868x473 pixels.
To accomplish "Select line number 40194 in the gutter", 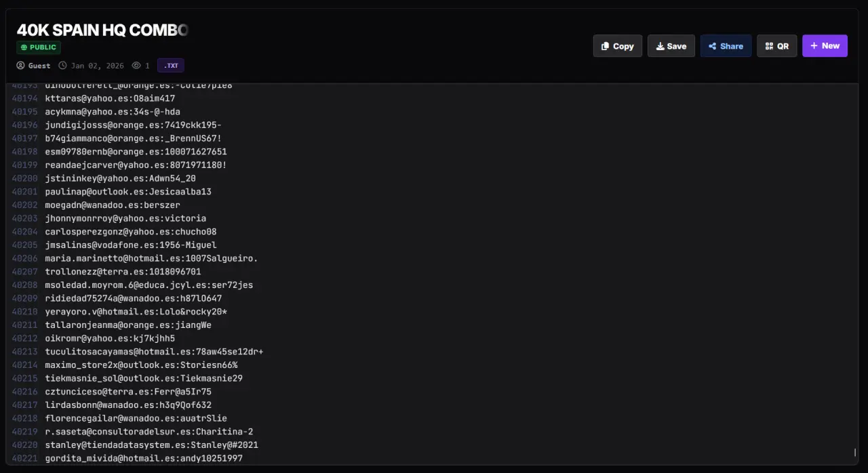I will point(25,98).
